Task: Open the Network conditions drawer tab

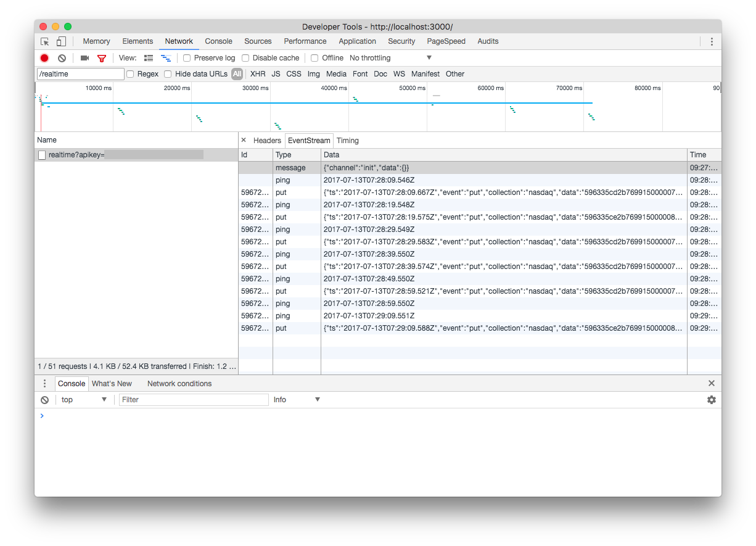Action: pyautogui.click(x=179, y=383)
